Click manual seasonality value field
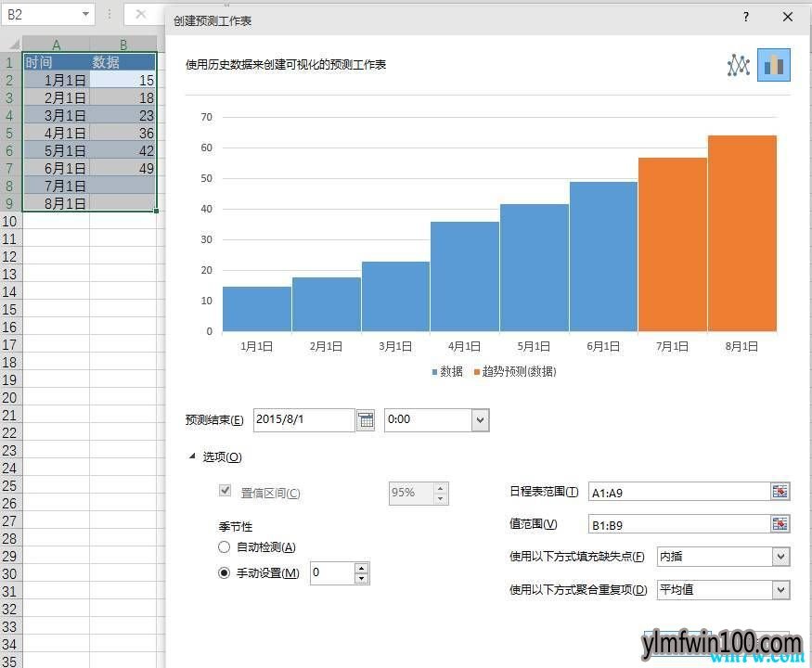This screenshot has height=668, width=812. pyautogui.click(x=332, y=572)
